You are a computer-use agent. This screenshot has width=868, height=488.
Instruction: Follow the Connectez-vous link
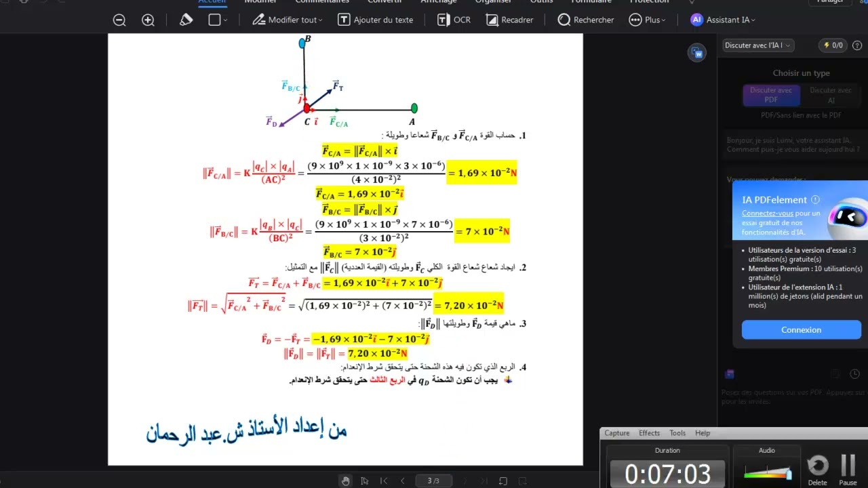(x=767, y=213)
